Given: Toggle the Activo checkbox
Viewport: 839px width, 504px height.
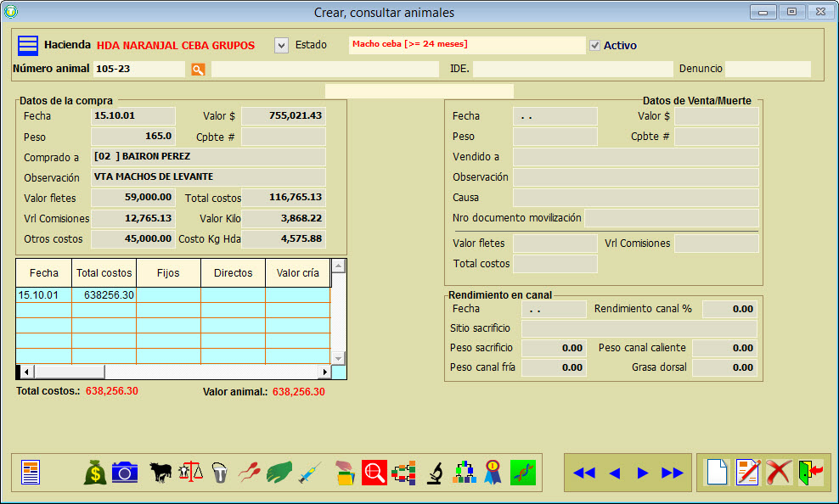Looking at the screenshot, I should tap(595, 46).
